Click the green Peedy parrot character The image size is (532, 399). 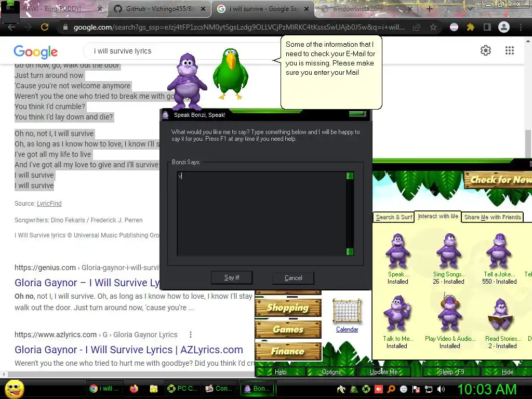point(231,74)
